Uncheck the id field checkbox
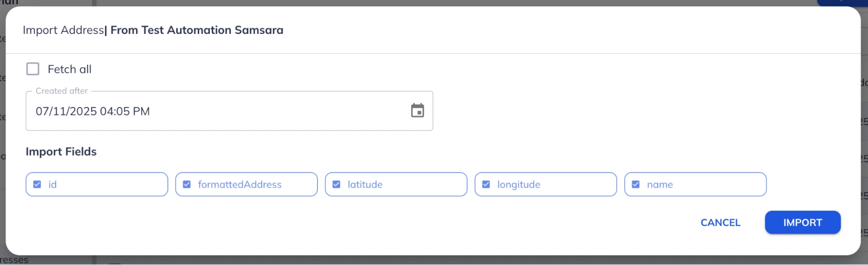The height and width of the screenshot is (265, 868). tap(37, 185)
